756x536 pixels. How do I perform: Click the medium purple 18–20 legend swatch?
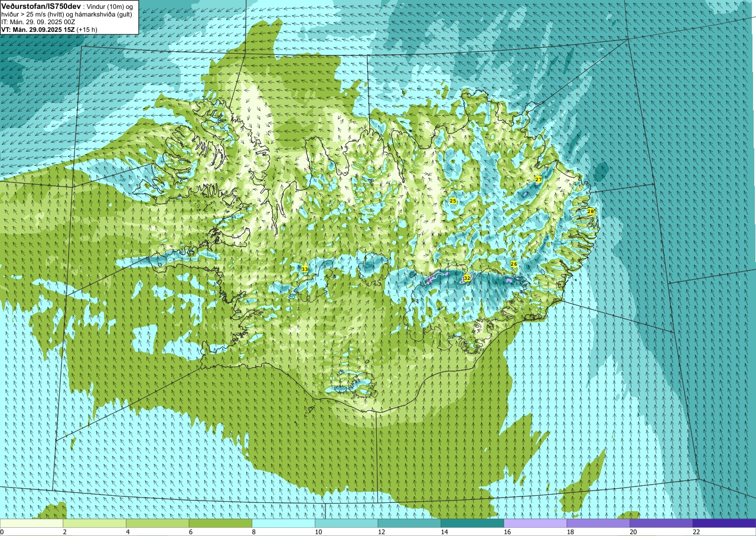click(598, 523)
